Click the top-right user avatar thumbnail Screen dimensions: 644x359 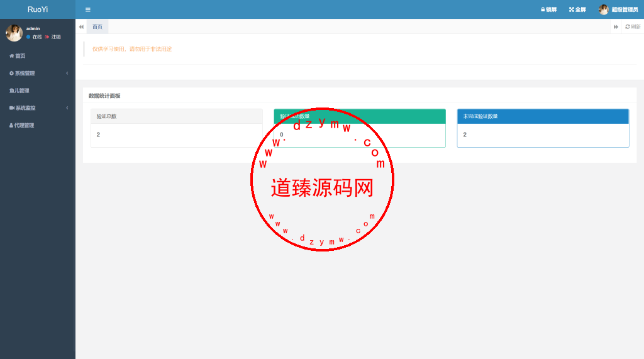coord(603,9)
